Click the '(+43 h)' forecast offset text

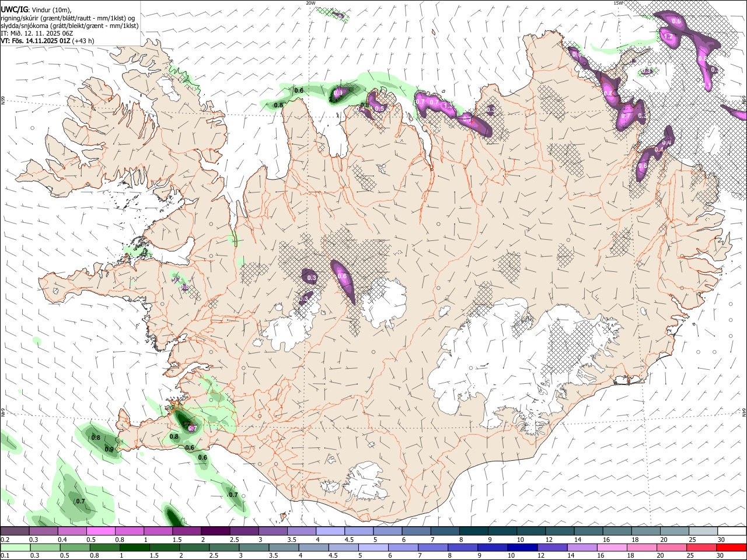click(x=84, y=41)
